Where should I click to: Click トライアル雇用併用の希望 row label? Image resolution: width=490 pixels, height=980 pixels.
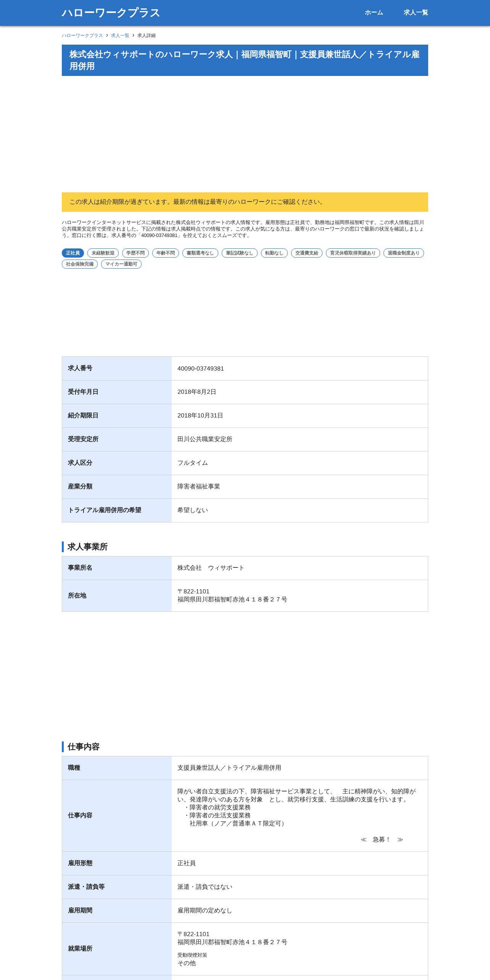pos(105,510)
